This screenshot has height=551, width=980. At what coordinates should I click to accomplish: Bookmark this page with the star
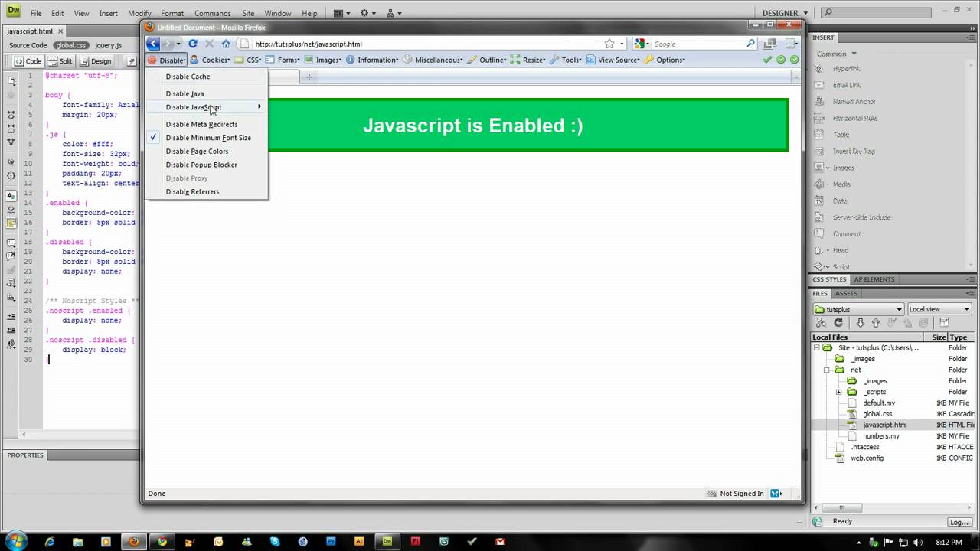(609, 44)
